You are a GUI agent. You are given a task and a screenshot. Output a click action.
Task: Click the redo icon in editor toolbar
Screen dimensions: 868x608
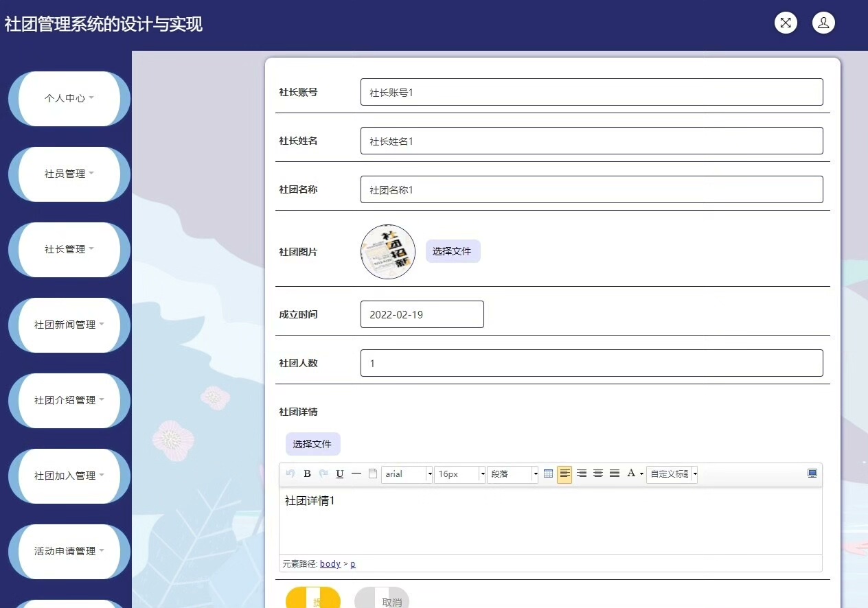(x=323, y=473)
